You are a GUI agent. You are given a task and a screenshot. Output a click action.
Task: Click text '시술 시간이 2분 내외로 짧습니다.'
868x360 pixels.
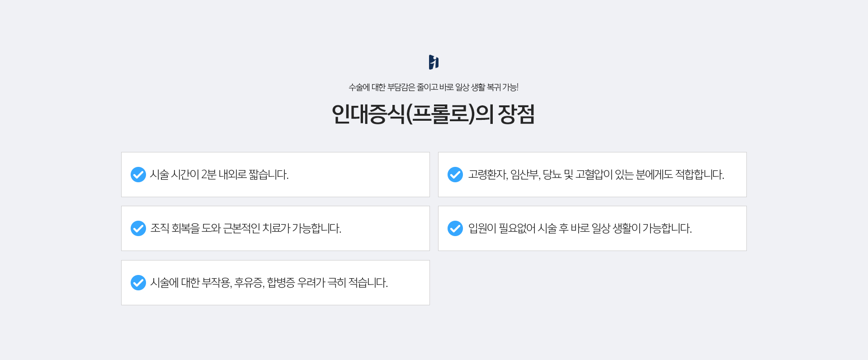pos(219,175)
